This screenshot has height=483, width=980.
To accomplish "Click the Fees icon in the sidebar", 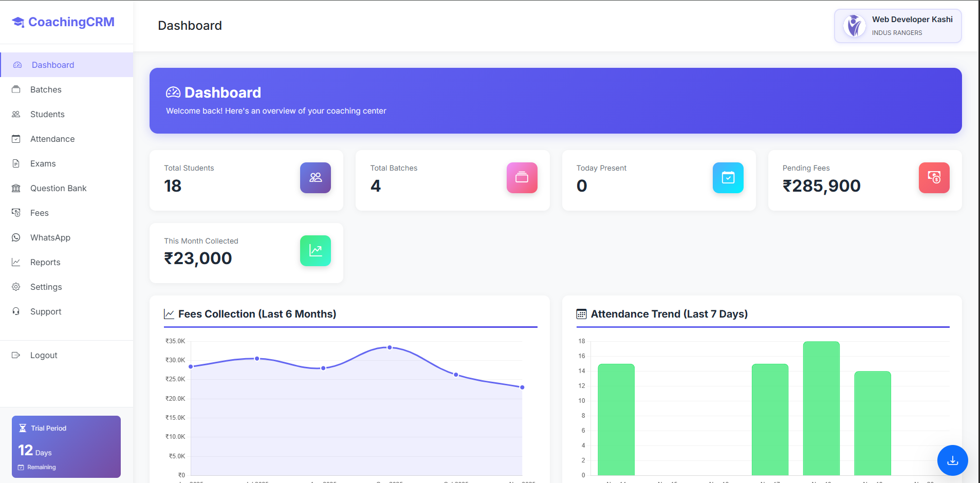I will [x=17, y=213].
